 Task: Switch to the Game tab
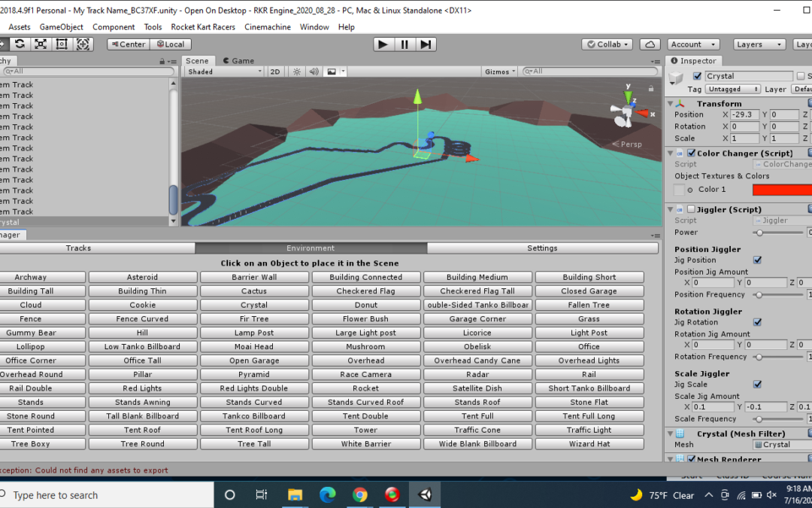[238, 61]
